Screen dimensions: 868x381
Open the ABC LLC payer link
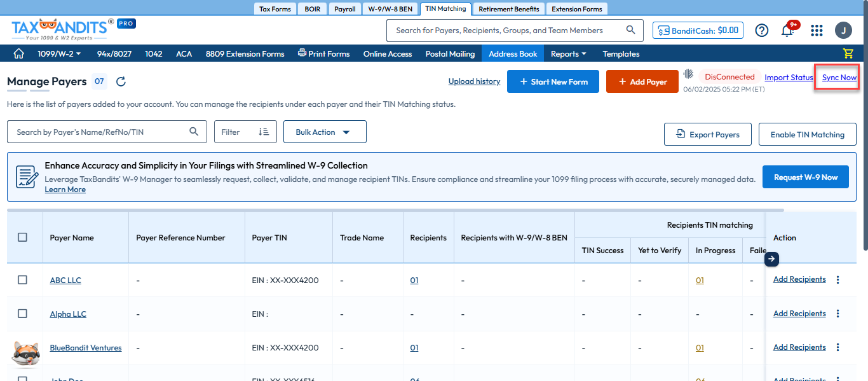[65, 280]
